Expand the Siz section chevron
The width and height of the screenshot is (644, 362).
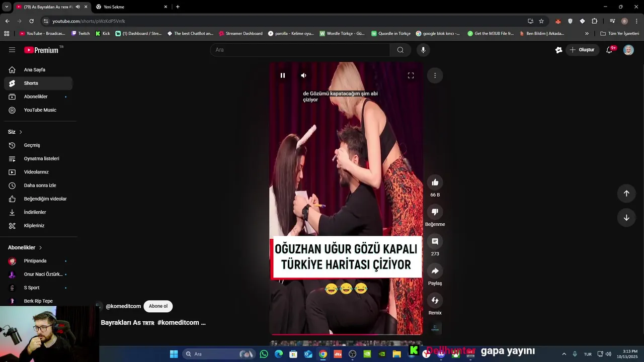pyautogui.click(x=21, y=132)
